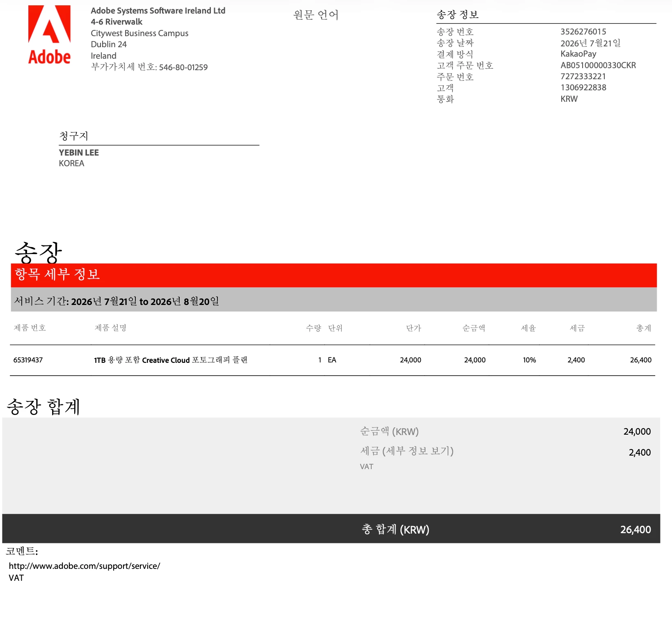Select the billing name YEBIN LEE

click(x=79, y=153)
